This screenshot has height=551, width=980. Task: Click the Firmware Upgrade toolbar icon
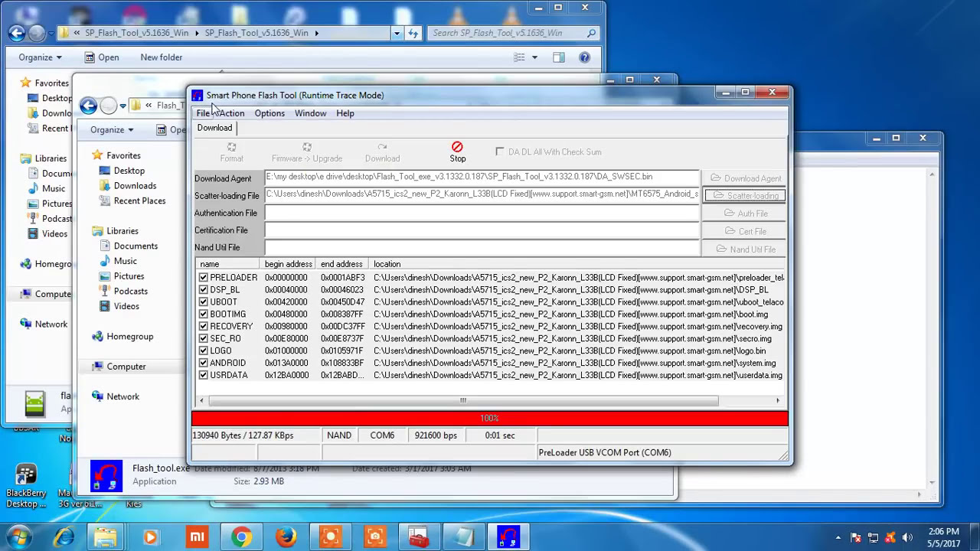(307, 152)
